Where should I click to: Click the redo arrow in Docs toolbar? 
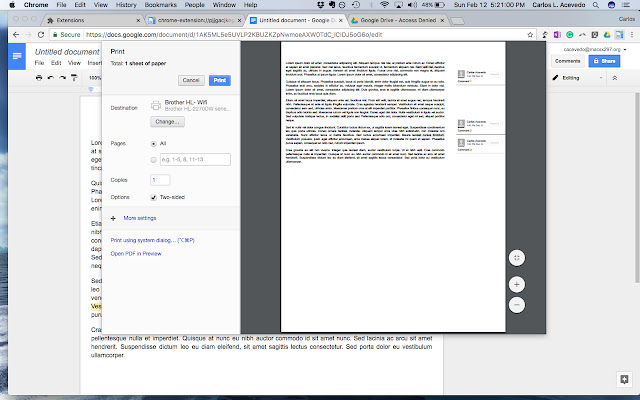(62, 78)
